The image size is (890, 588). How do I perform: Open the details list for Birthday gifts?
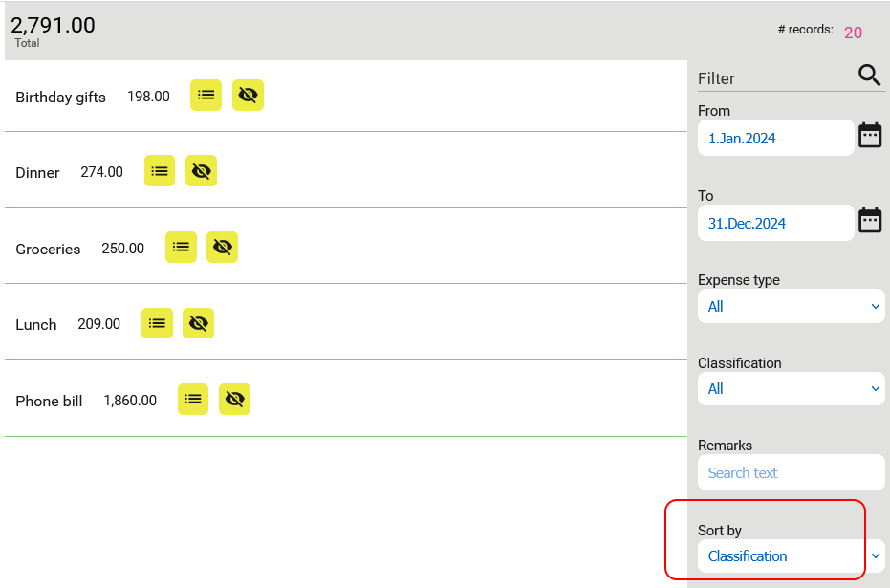click(206, 95)
